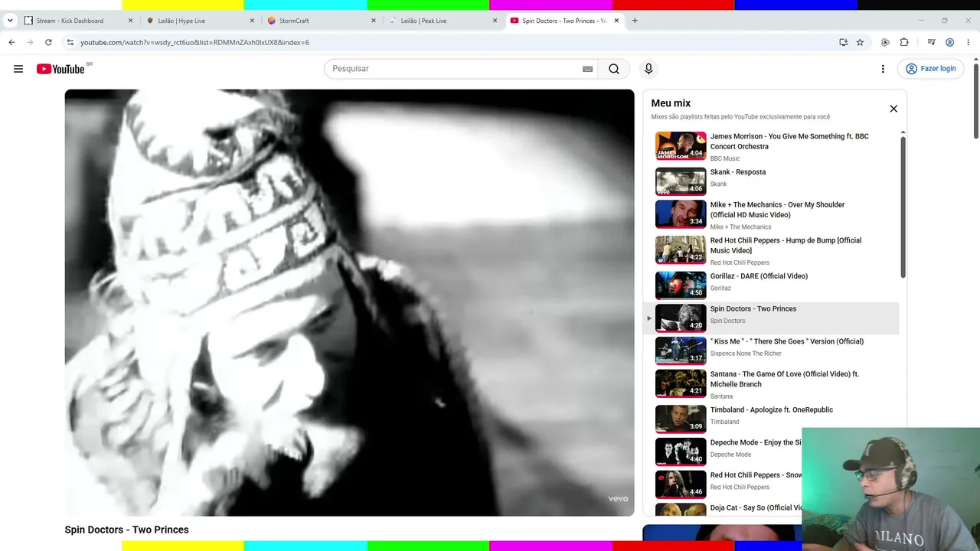Open Mike + The Mechanics video thumbnail
Viewport: 980px width, 551px height.
coord(681,214)
